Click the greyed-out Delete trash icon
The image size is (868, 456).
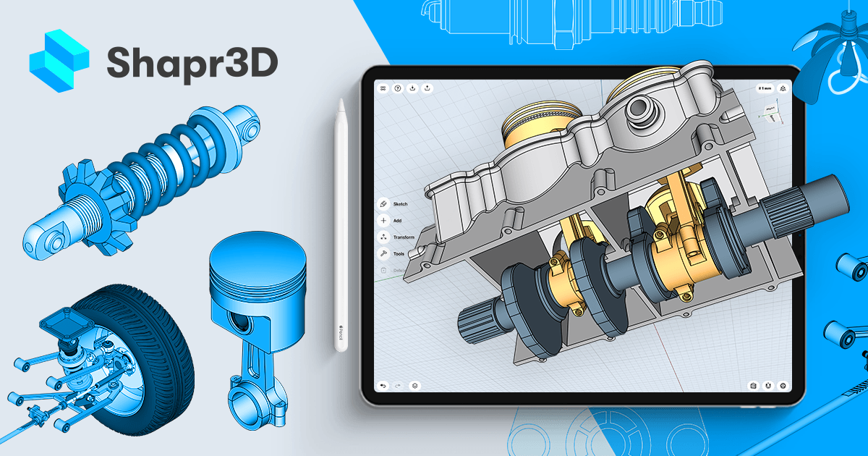pos(384,271)
